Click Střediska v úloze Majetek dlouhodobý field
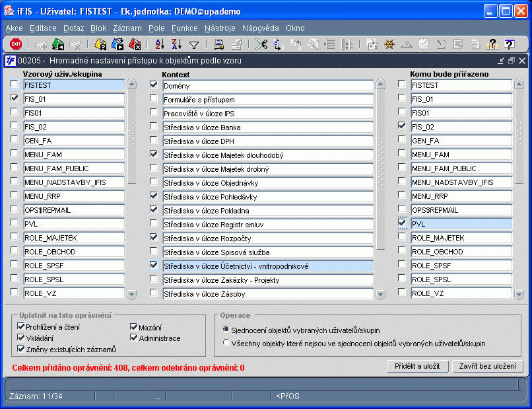 [268, 155]
